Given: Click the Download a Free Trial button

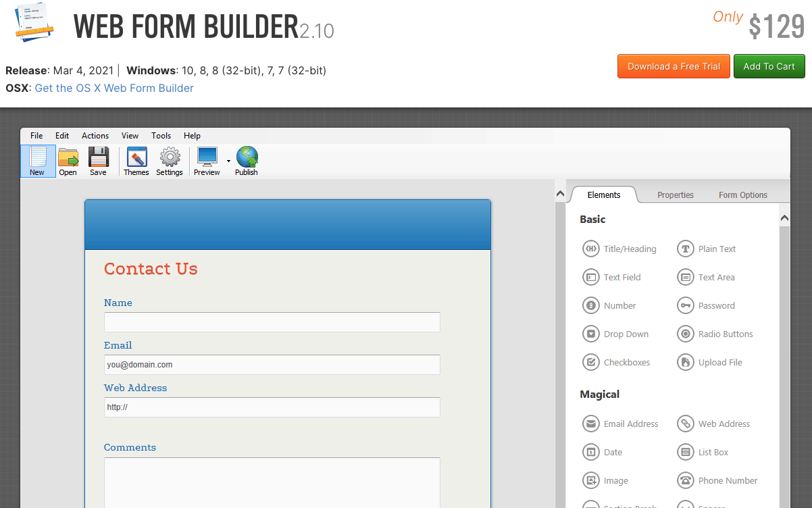Looking at the screenshot, I should pos(674,66).
